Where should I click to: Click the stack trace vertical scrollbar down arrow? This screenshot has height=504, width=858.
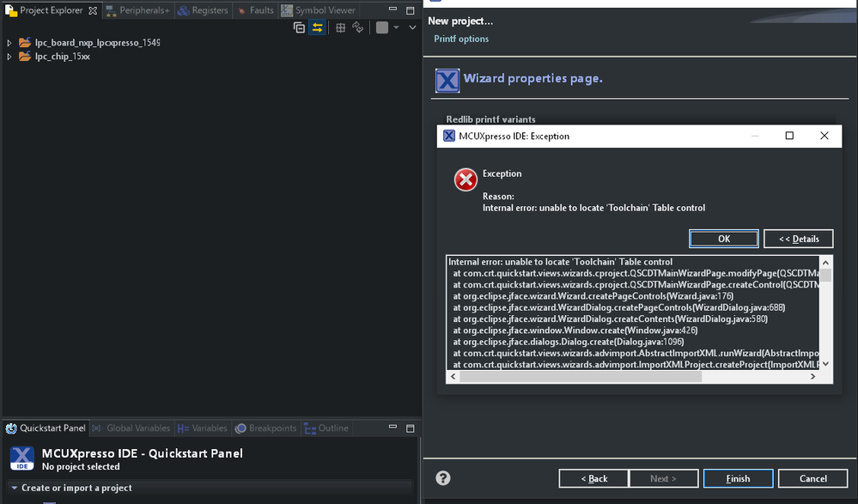[825, 364]
